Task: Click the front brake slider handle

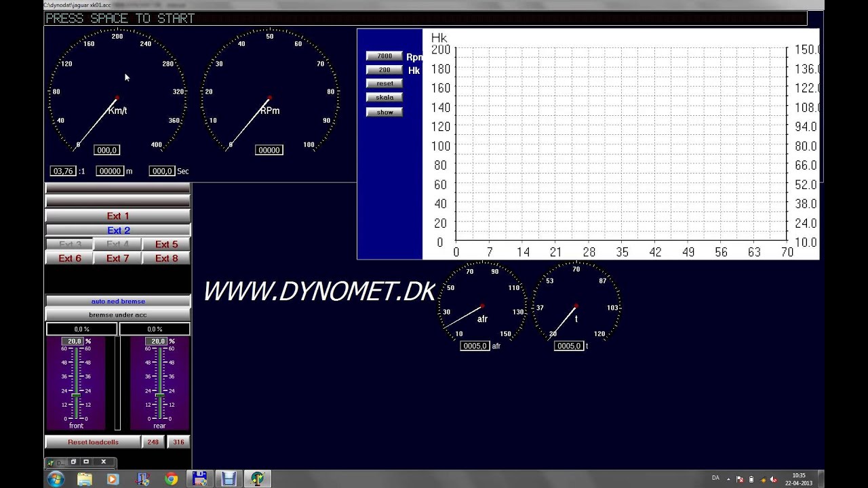Action: click(x=76, y=395)
